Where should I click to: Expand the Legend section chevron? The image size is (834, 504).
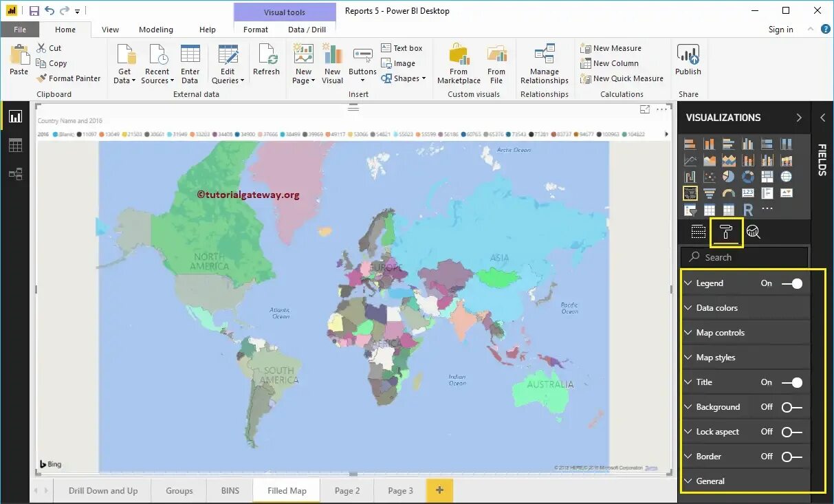click(x=688, y=283)
